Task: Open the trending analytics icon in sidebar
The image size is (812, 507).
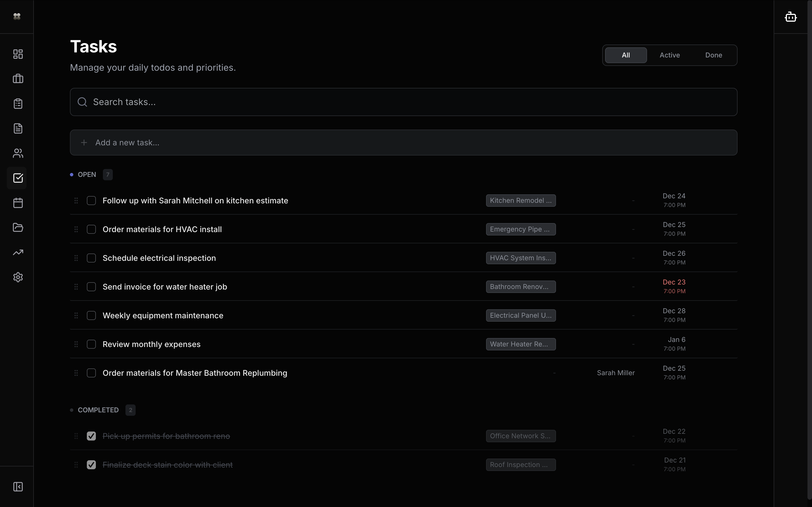Action: (x=18, y=252)
